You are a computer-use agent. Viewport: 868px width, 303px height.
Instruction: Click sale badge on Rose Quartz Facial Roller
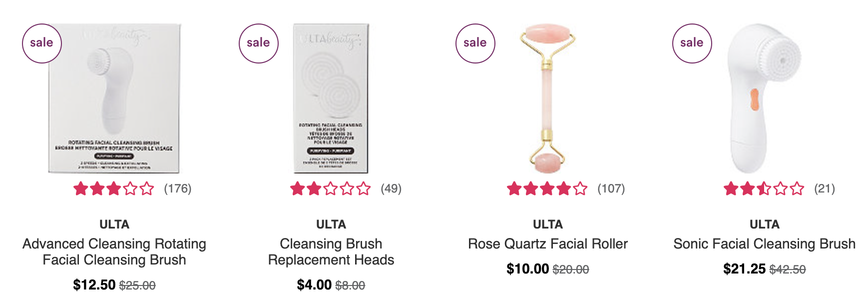tap(475, 43)
